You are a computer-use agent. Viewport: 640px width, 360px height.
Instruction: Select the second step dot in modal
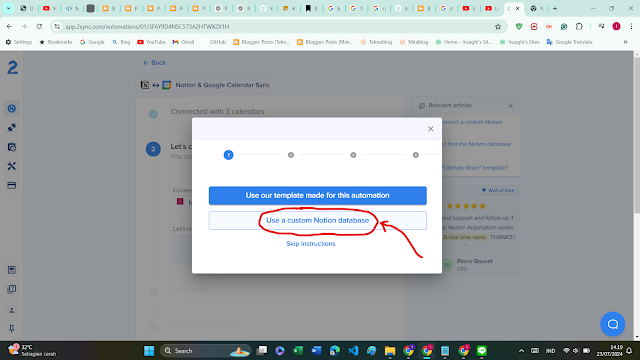[291, 155]
